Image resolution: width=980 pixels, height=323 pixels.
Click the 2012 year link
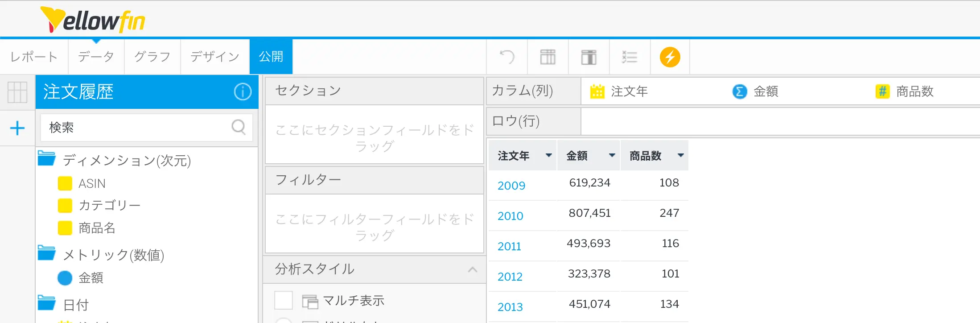click(510, 277)
